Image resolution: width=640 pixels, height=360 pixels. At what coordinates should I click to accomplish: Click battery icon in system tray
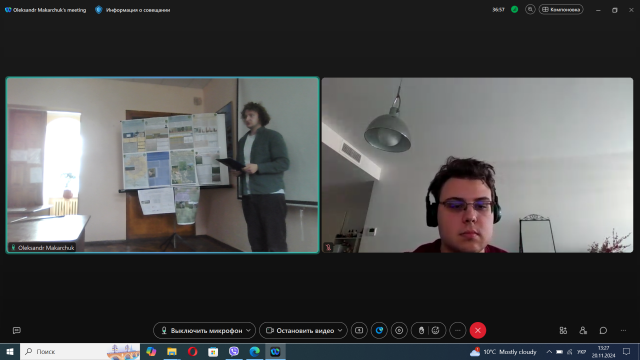[560, 352]
